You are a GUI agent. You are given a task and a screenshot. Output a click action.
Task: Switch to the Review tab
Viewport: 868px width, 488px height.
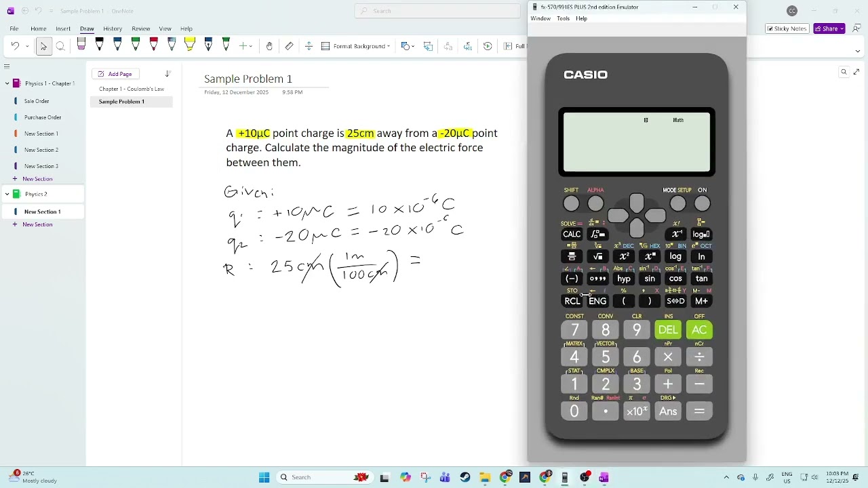click(141, 29)
